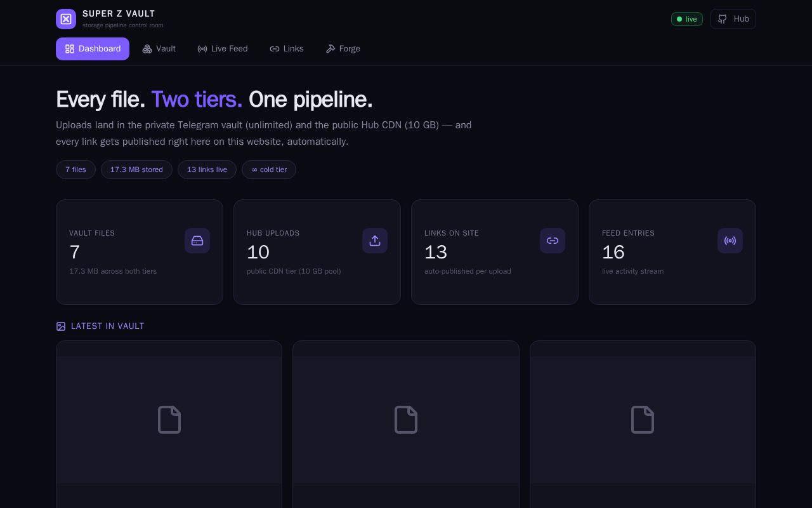
Task: Click 'storage pipeline control room' subtitle
Action: pos(123,25)
